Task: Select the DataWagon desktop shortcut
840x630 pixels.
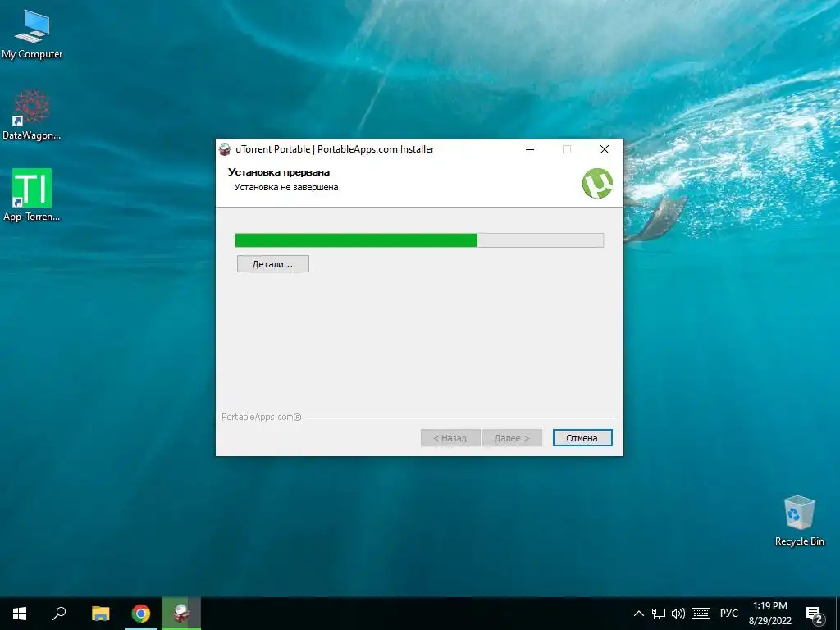Action: (32, 115)
